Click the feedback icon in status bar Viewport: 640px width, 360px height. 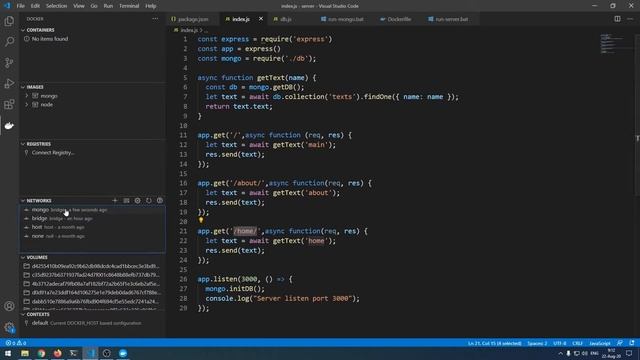(620, 343)
